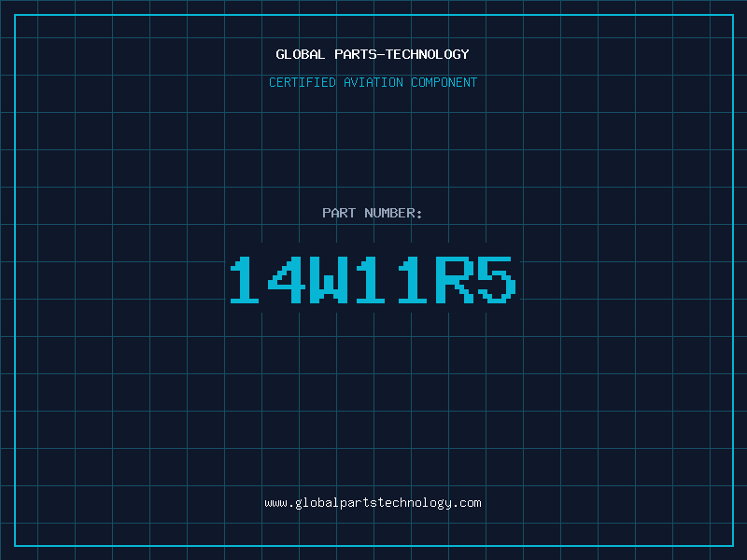Click the PART NUMBER: label

tap(373, 213)
